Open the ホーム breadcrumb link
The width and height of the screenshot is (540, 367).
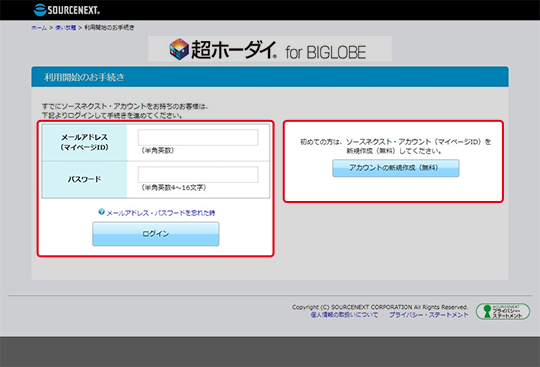coord(39,28)
